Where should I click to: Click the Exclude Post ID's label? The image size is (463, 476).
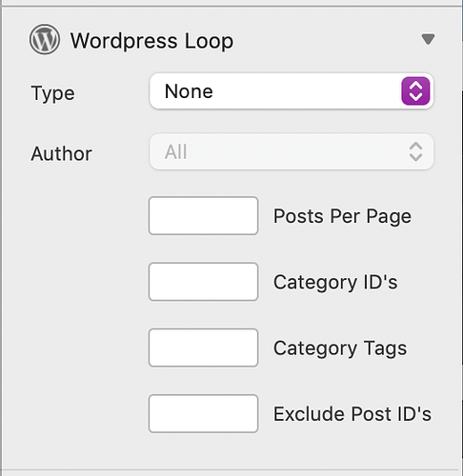click(x=352, y=414)
